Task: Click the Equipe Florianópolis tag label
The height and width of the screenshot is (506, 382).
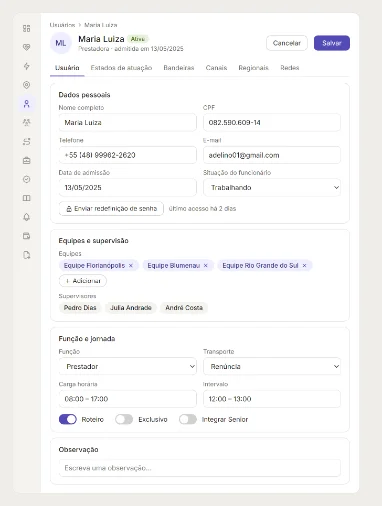Action: click(94, 265)
